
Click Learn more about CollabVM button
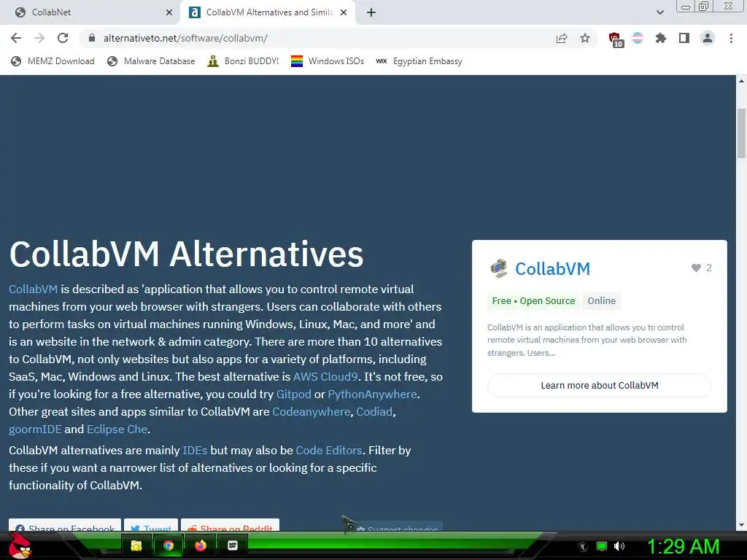click(x=600, y=385)
